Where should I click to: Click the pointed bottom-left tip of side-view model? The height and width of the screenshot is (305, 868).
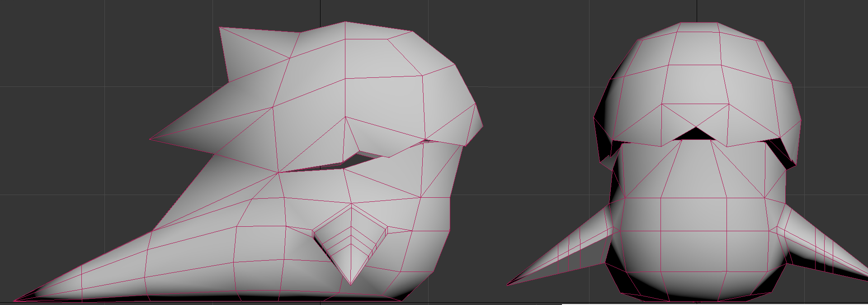click(15, 300)
